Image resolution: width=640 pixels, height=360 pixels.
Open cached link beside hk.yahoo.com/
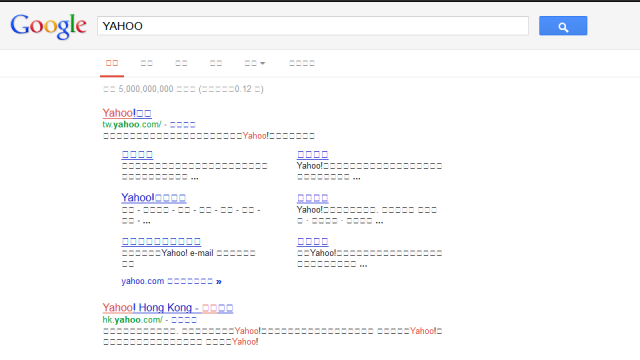tap(184, 320)
